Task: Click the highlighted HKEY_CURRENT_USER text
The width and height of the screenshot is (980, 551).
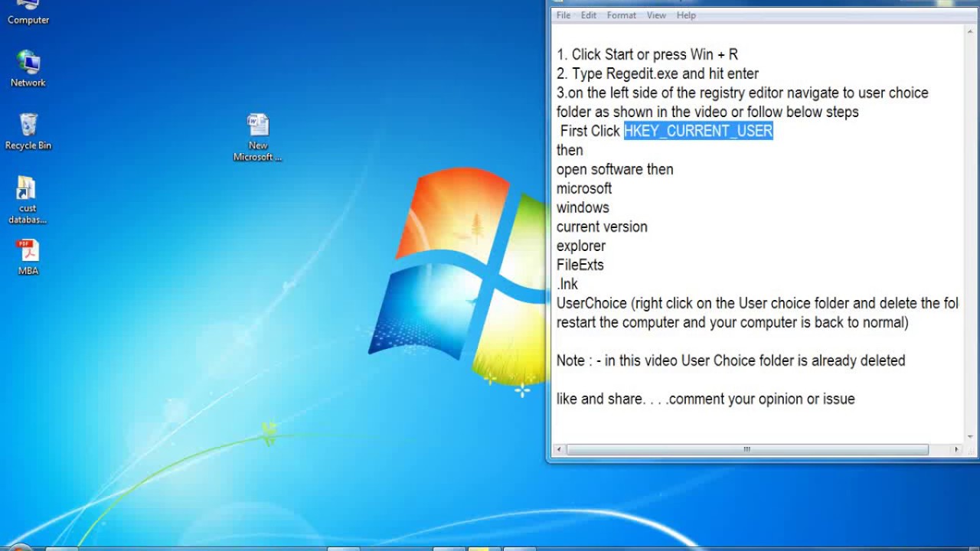Action: coord(697,131)
